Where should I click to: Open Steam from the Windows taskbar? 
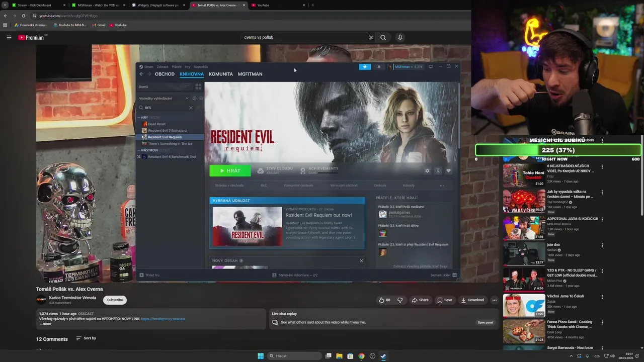pos(383,356)
